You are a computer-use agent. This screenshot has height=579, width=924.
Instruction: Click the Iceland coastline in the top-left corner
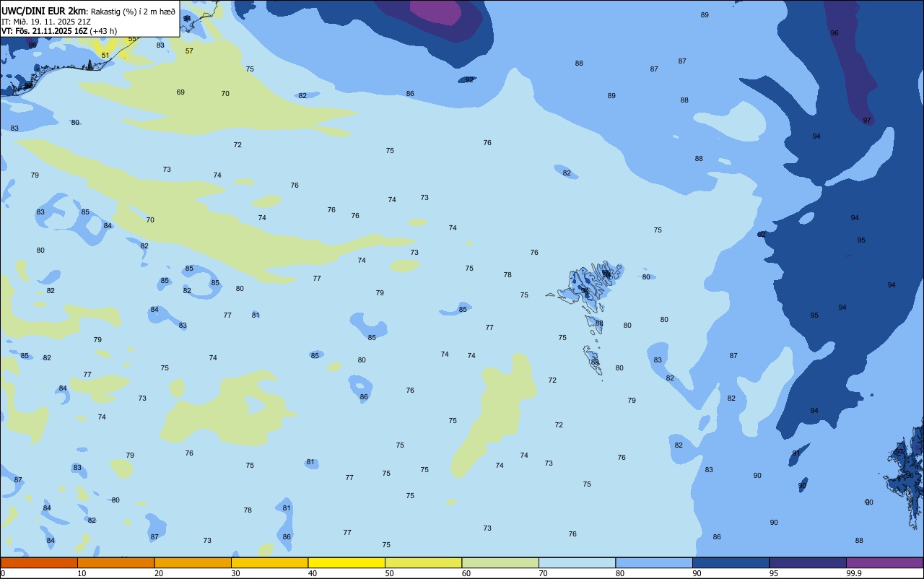(51, 69)
